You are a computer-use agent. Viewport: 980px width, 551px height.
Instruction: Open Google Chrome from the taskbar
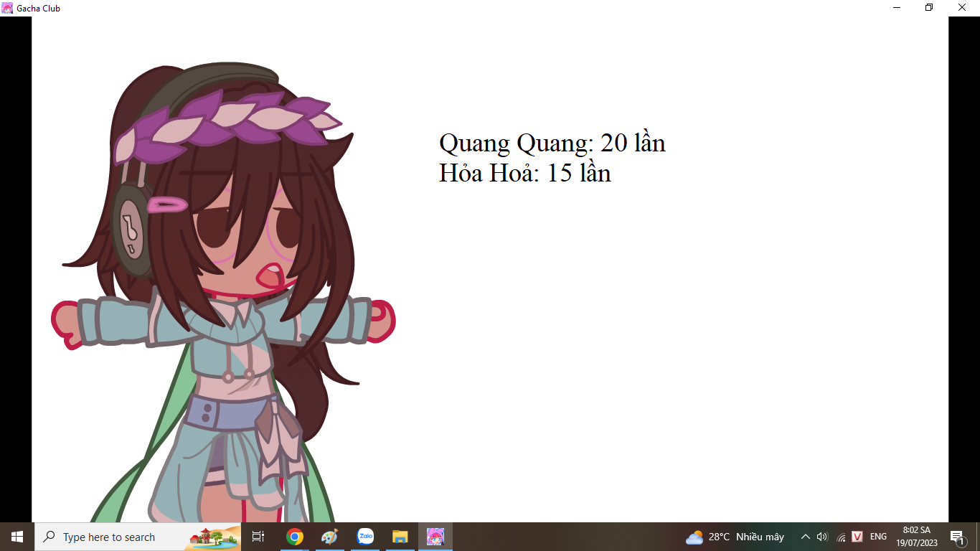[294, 537]
